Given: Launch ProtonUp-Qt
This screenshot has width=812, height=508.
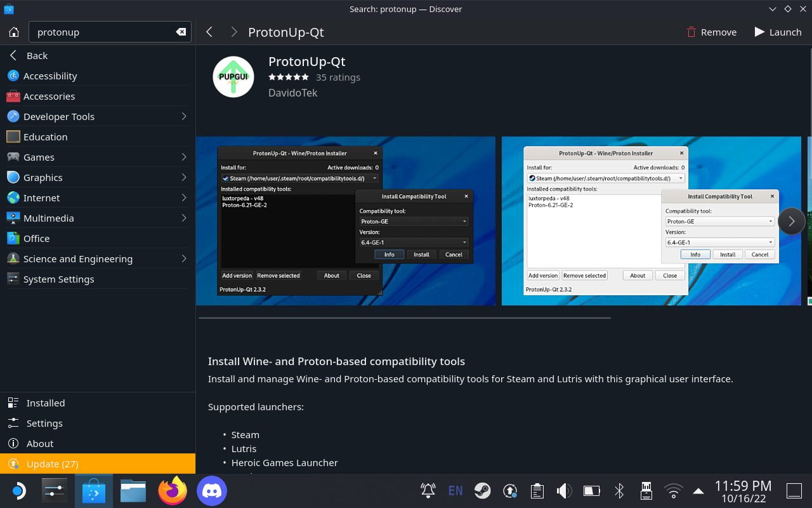Looking at the screenshot, I should pos(778,32).
